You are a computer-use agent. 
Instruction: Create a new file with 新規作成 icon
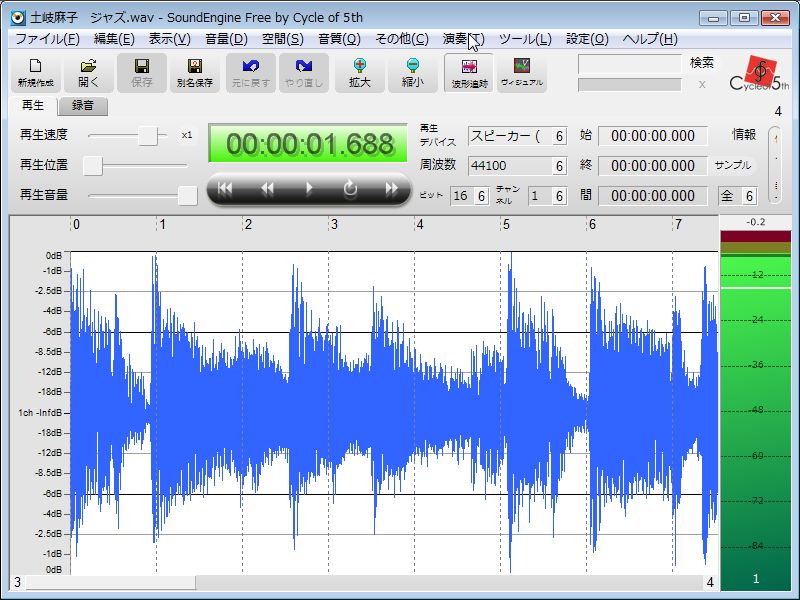tap(35, 73)
